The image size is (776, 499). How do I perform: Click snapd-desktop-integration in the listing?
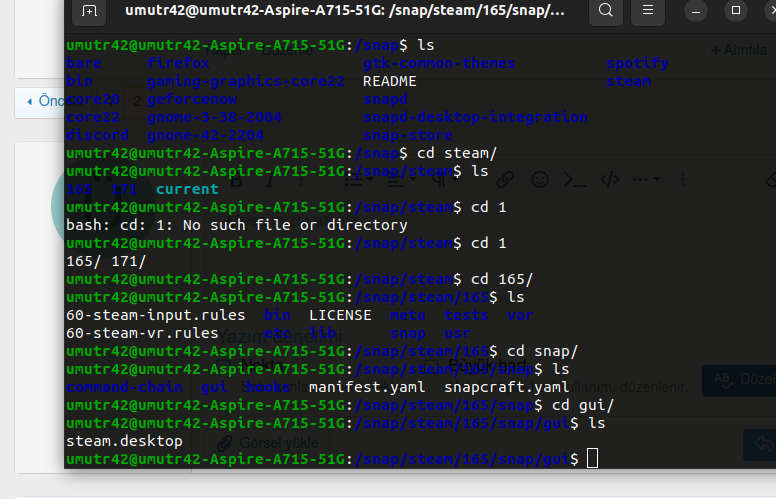point(475,117)
